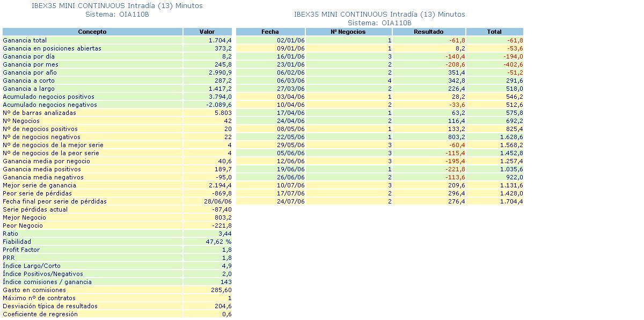Click the "Total" column header
644x320 pixels.
[x=494, y=32]
